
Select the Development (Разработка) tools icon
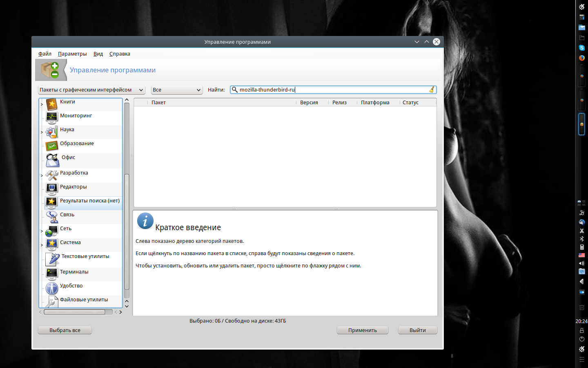(52, 175)
